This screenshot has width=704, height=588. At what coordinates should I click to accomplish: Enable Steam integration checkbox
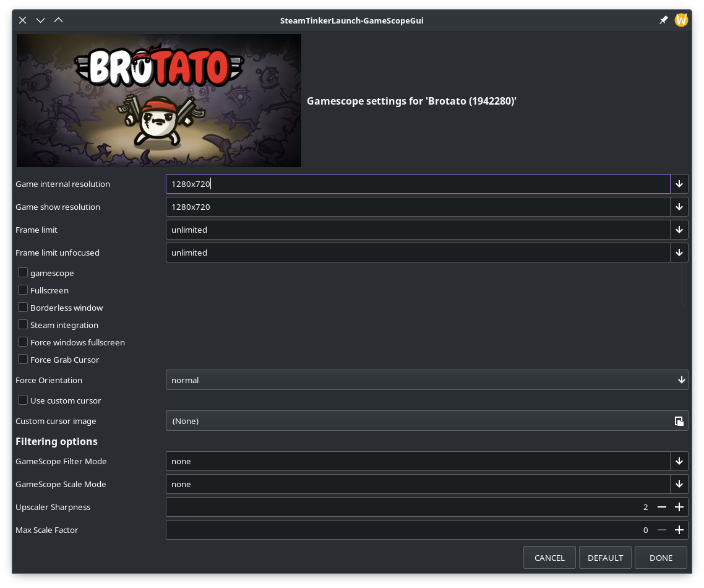[x=23, y=325]
